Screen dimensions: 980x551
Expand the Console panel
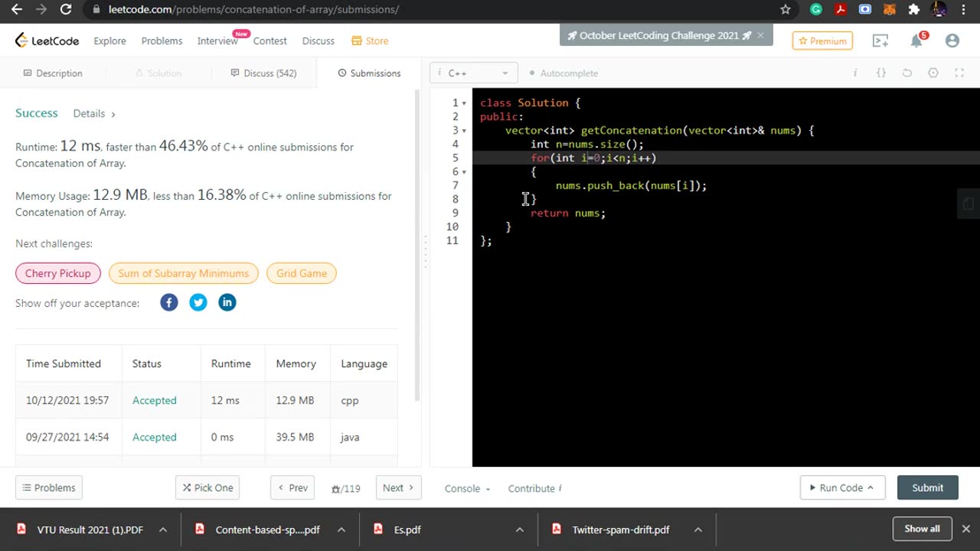click(x=467, y=488)
